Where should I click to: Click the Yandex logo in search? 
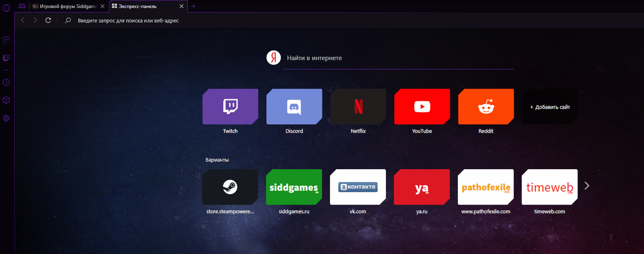click(274, 58)
